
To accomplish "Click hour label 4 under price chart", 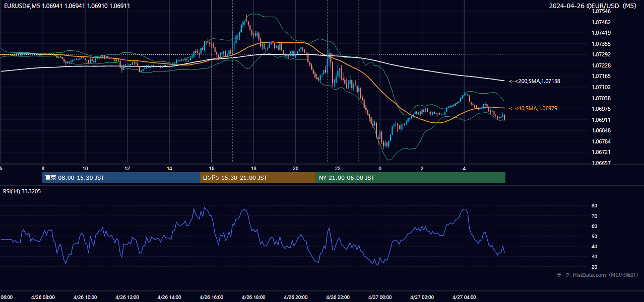I will tap(465, 168).
